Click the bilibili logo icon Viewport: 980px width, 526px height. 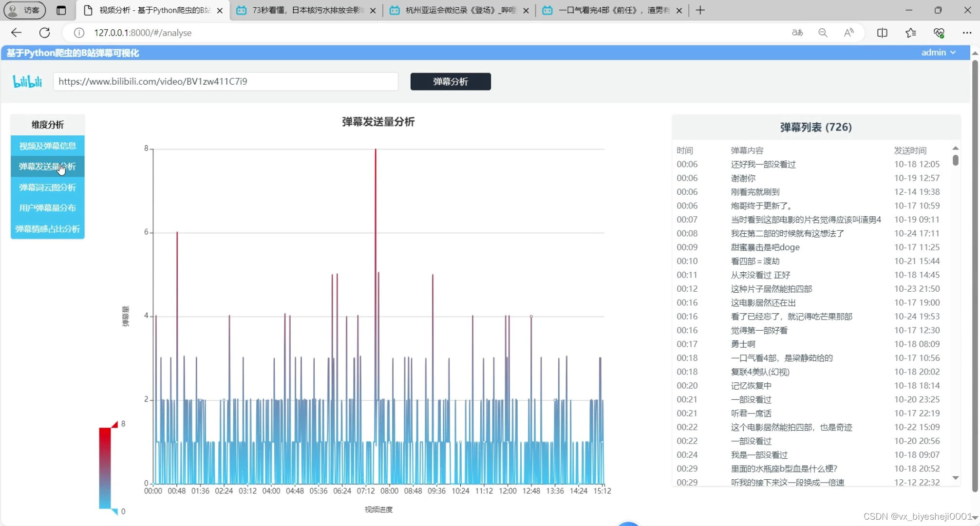point(27,81)
